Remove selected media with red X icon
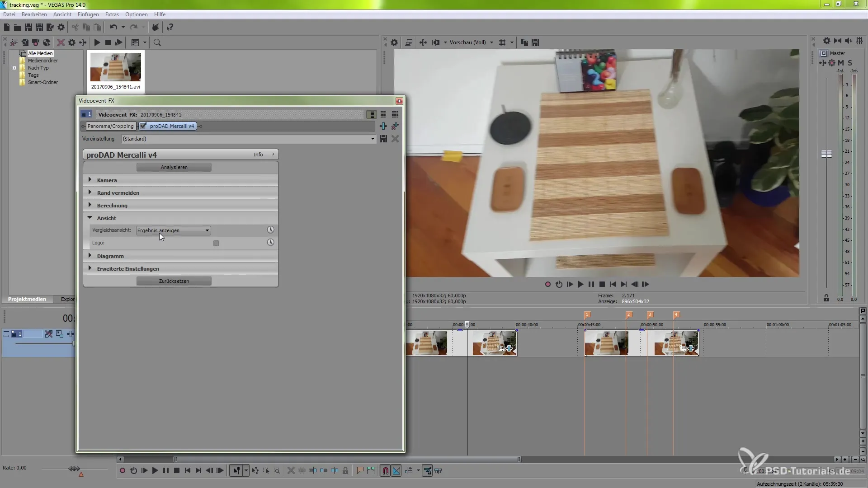 [61, 42]
